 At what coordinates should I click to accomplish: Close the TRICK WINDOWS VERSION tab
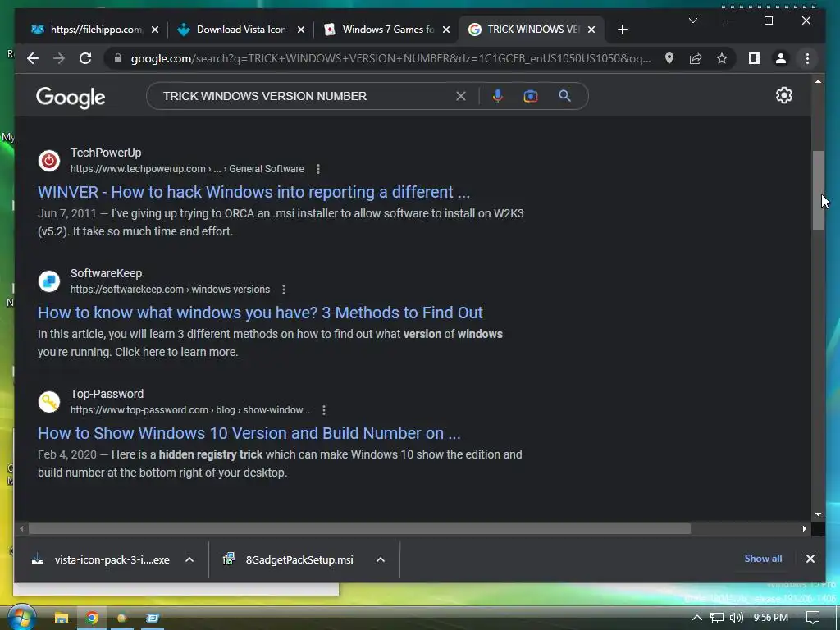(x=591, y=30)
